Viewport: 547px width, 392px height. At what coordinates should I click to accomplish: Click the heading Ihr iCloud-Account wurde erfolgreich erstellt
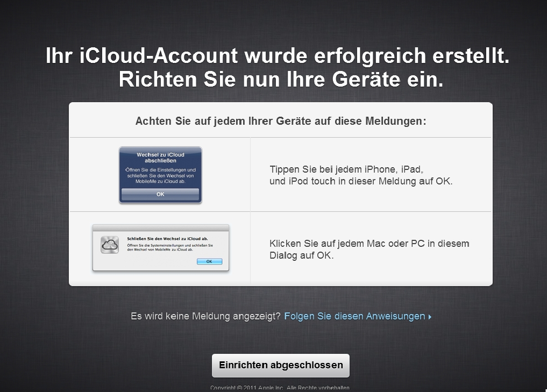click(x=278, y=56)
